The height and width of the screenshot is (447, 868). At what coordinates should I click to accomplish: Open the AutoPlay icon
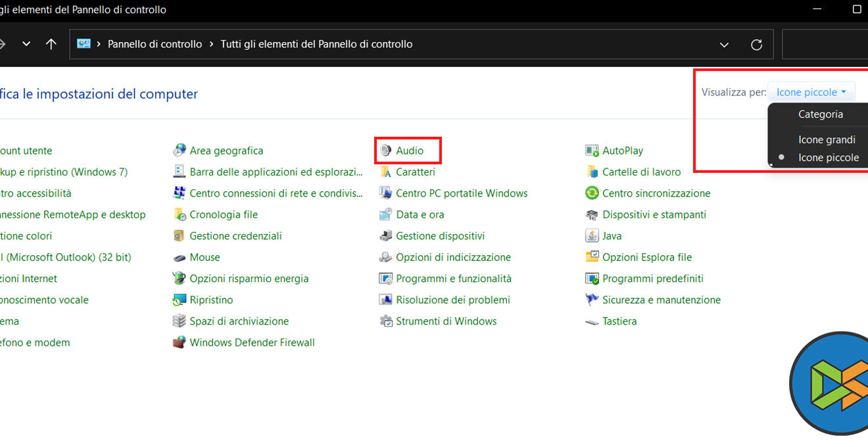point(592,151)
